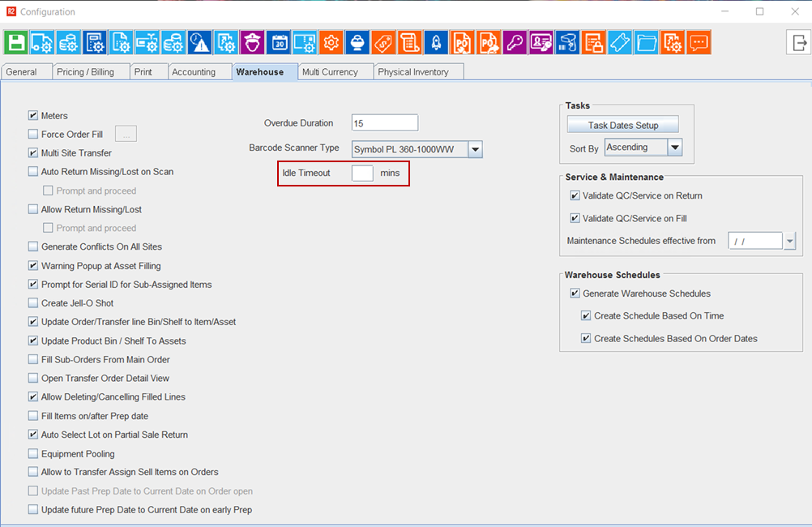Enable the Equipment Pooling checkbox
The image size is (812, 527).
(33, 454)
